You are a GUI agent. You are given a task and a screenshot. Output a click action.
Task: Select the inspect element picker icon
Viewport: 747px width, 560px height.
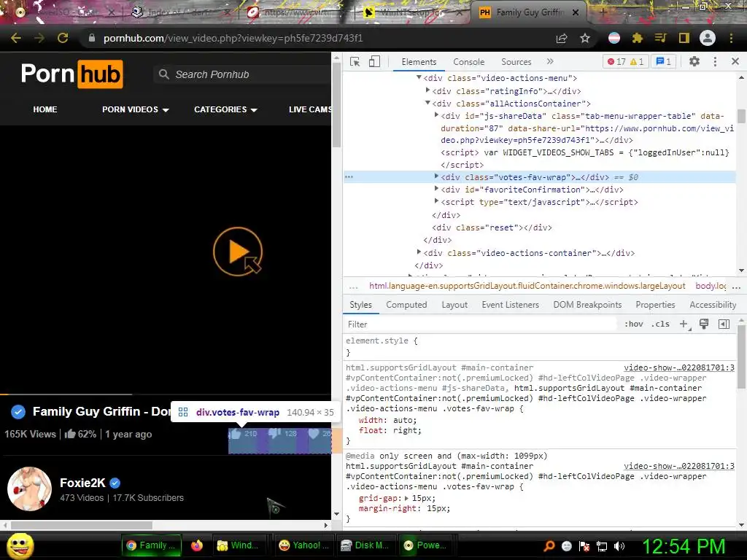pyautogui.click(x=355, y=62)
